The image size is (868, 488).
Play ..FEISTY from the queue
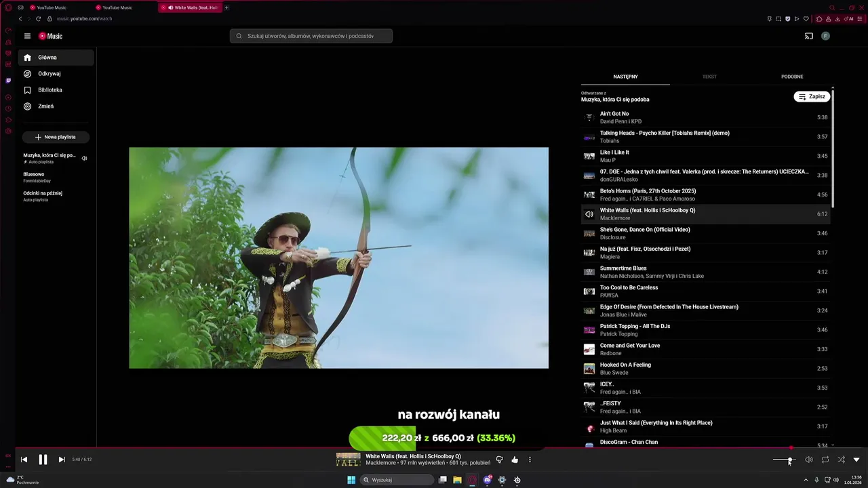pos(705,407)
